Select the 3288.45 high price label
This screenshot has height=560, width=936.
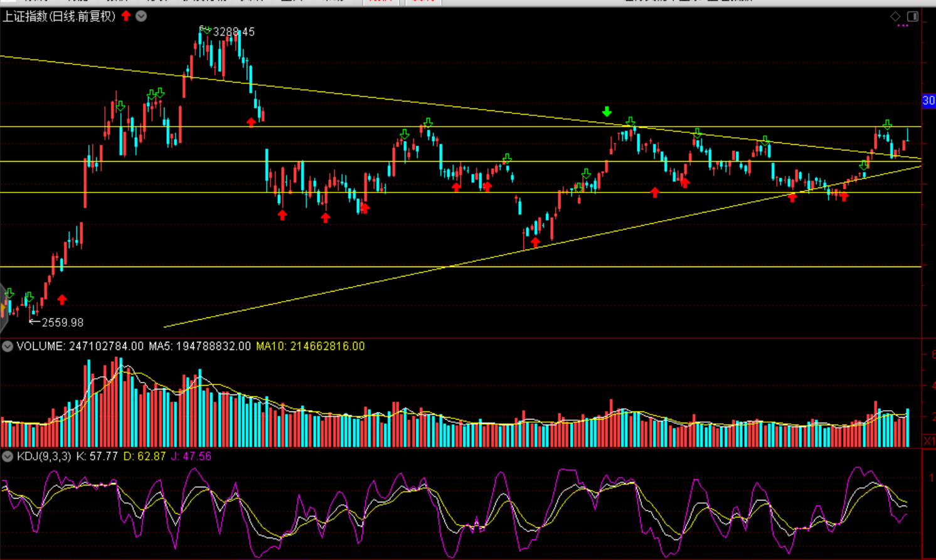[x=233, y=32]
